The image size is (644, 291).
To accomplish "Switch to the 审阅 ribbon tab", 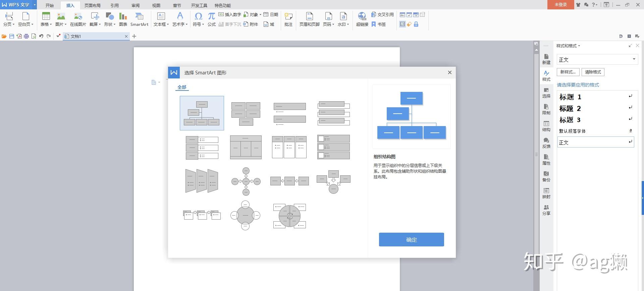I will [136, 5].
